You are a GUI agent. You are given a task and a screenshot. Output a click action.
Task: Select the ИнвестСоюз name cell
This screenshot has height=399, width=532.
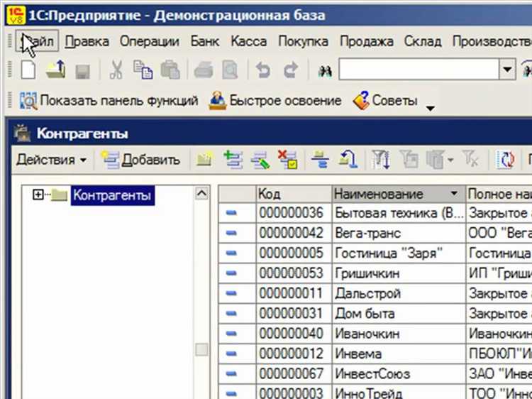(399, 373)
